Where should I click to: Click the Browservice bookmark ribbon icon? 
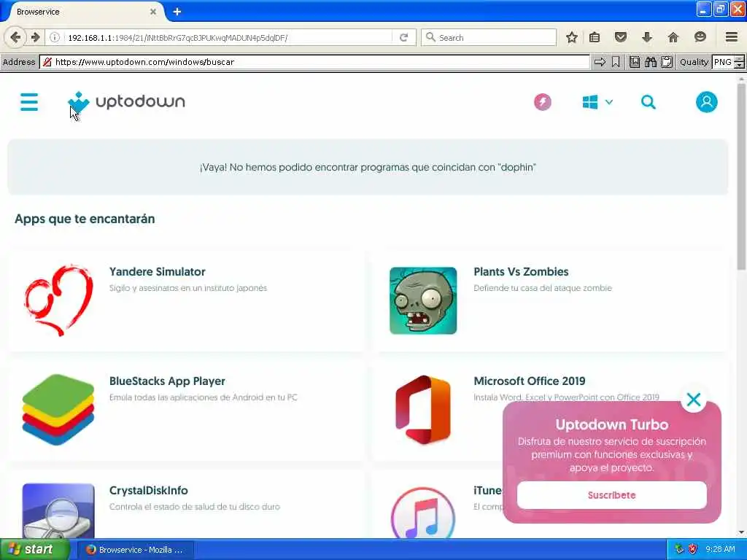pos(616,62)
